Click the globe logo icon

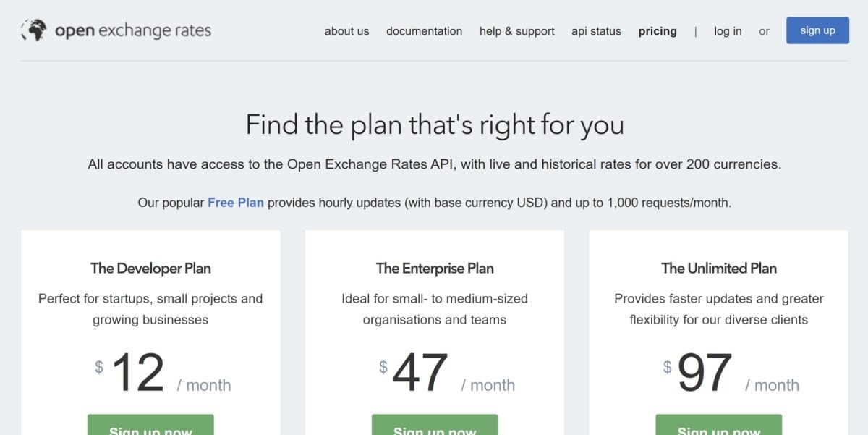click(x=33, y=30)
